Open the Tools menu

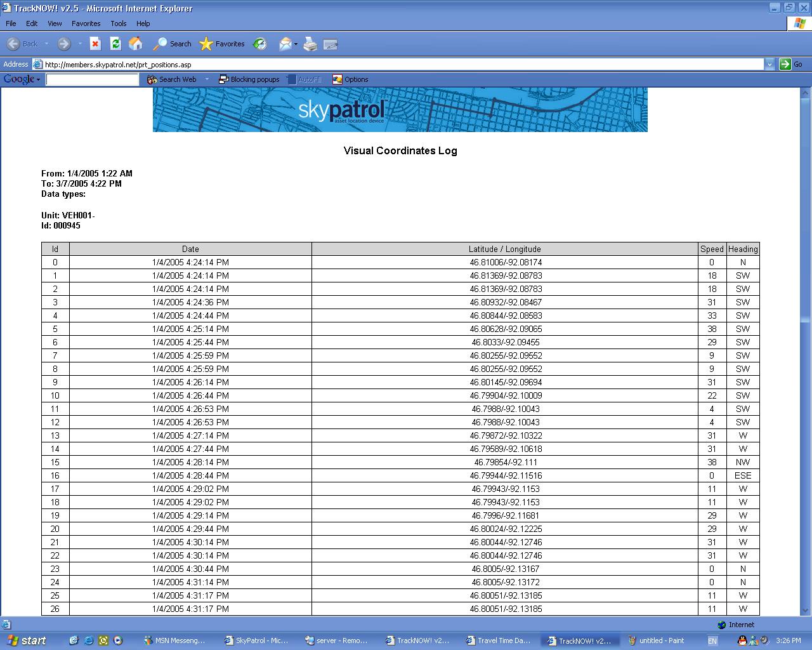tap(118, 23)
